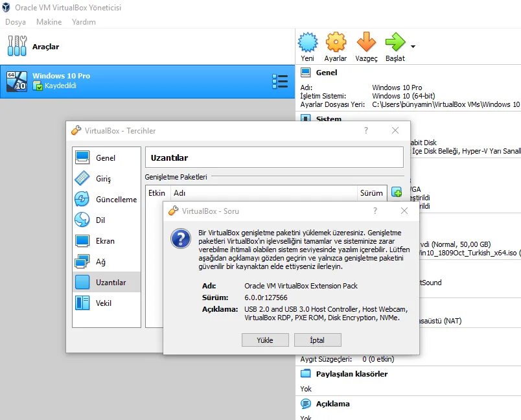
Task: Select Genel category in Tercihler sidebar
Action: [106, 158]
